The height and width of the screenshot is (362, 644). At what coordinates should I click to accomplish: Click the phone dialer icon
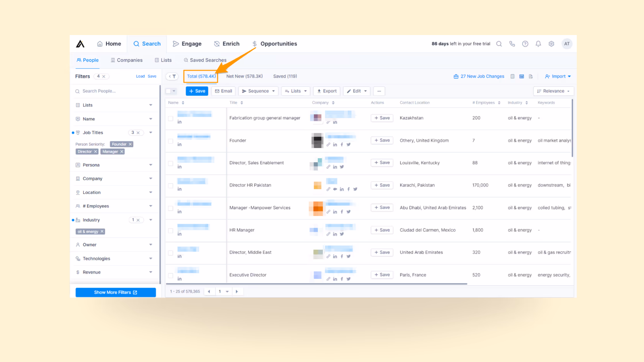512,44
